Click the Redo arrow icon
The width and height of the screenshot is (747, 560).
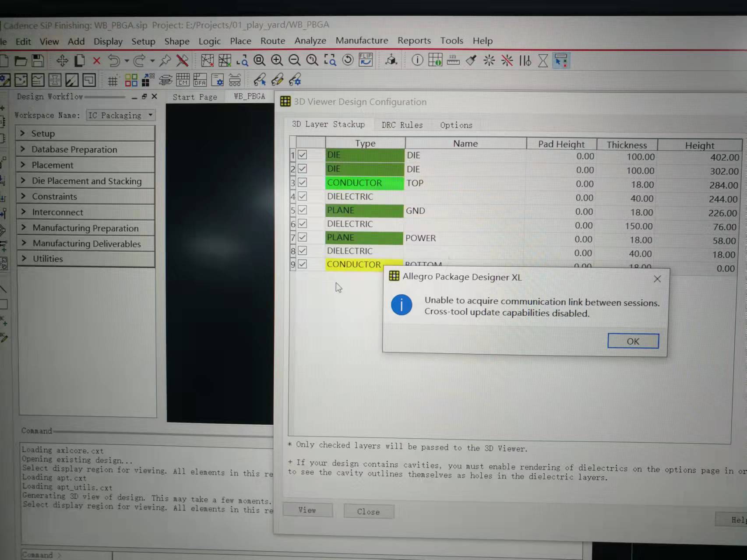140,60
